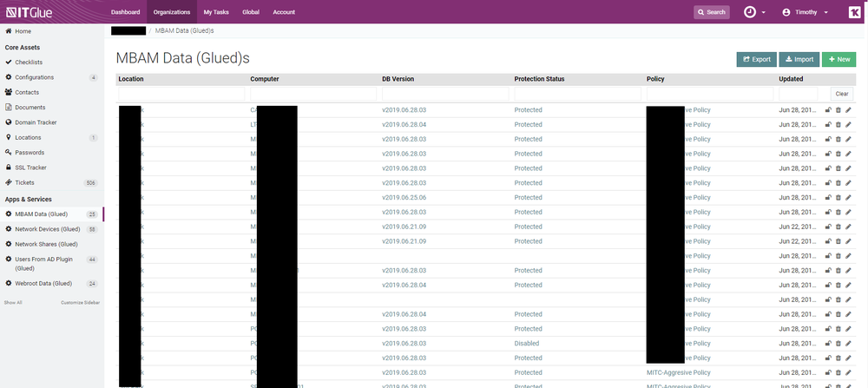Viewport: 868px width, 388px height.
Task: Click the ITGlue logo
Action: pyautogui.click(x=35, y=12)
